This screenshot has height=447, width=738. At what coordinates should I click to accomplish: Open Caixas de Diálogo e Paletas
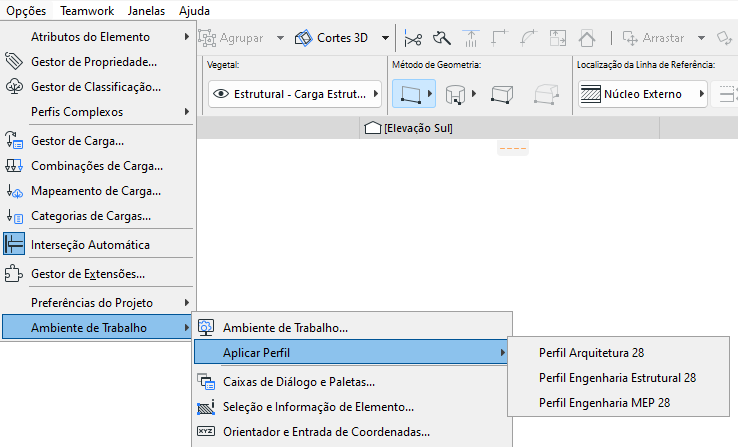pos(353,382)
